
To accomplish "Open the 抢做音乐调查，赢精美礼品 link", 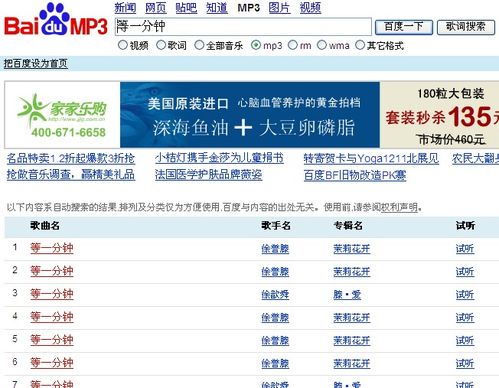I will tap(71, 175).
